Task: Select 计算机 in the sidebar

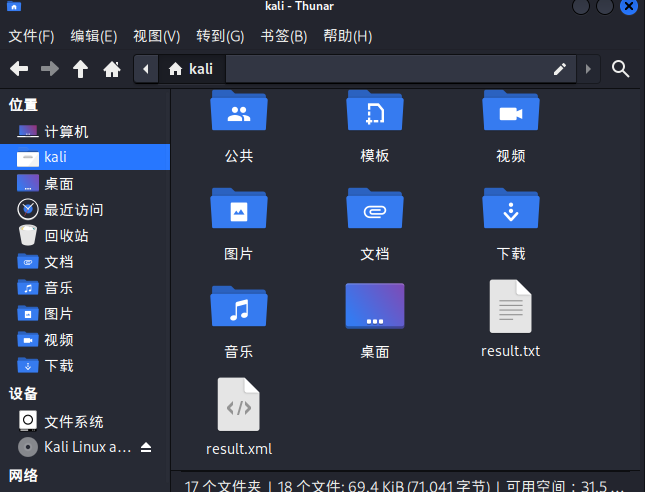Action: click(x=85, y=132)
